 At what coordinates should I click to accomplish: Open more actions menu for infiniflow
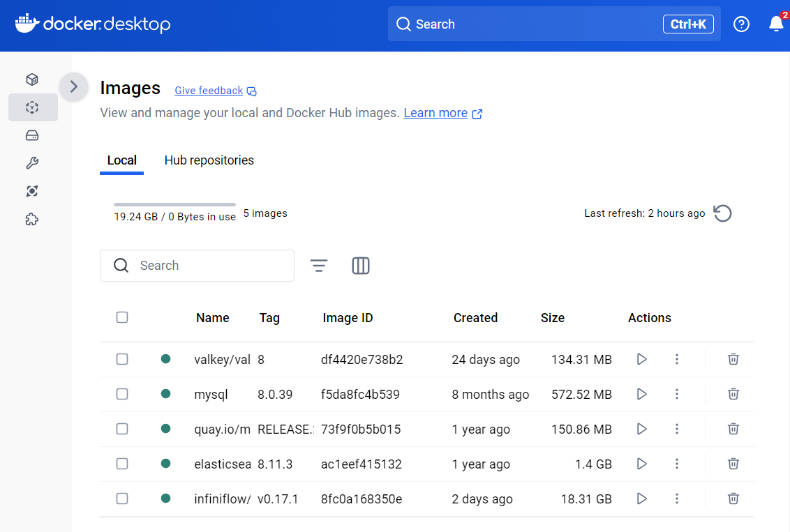(677, 499)
